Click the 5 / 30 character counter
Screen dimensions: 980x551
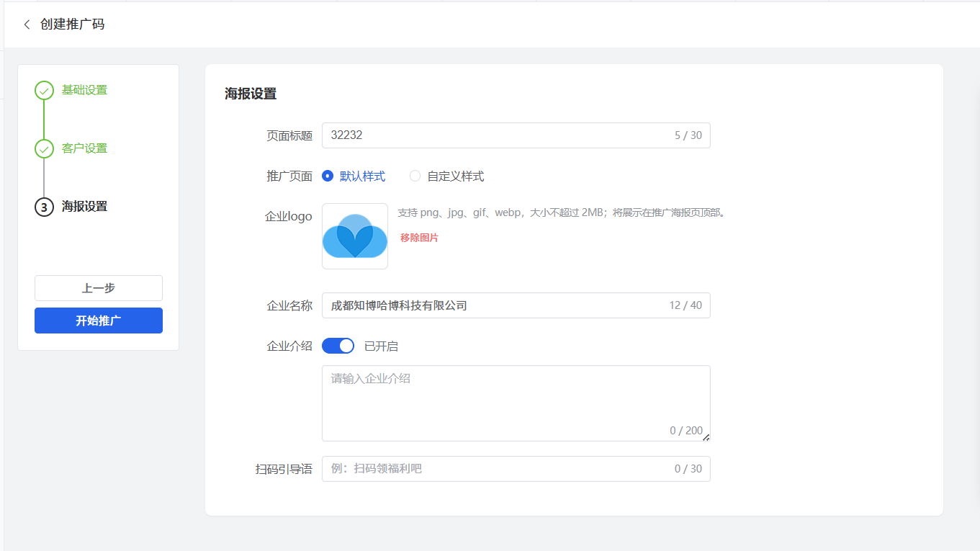(688, 135)
